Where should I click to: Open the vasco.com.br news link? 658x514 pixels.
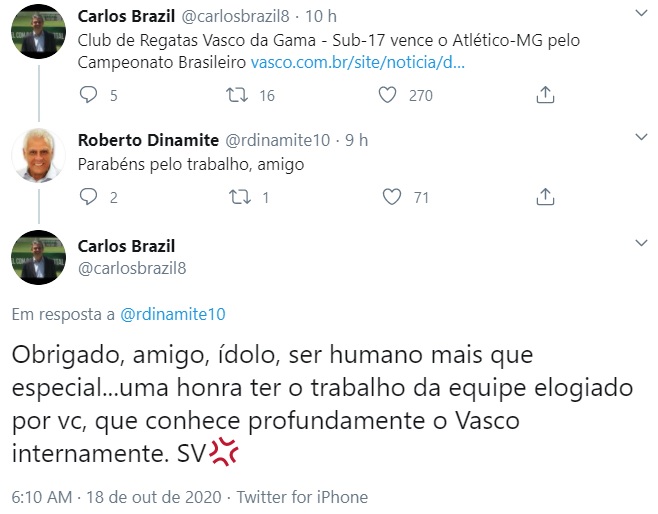[x=357, y=62]
